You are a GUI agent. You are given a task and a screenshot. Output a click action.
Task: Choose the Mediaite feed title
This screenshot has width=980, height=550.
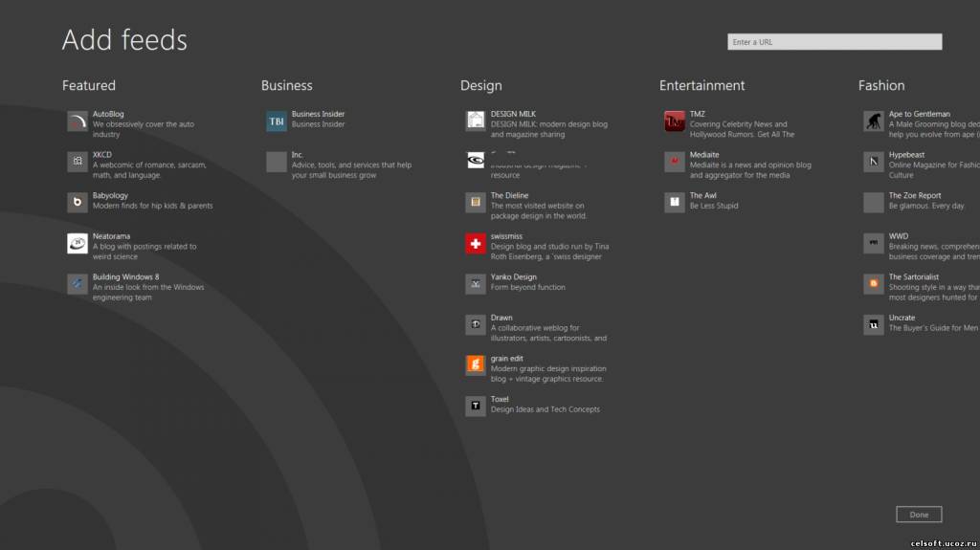pos(704,154)
